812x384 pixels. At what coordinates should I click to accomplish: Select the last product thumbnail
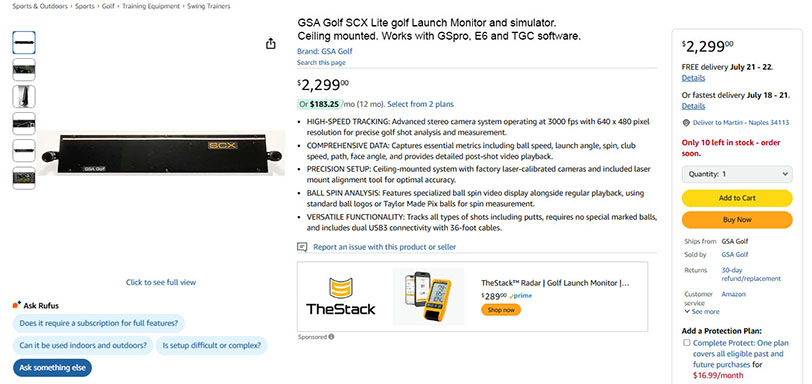click(24, 178)
